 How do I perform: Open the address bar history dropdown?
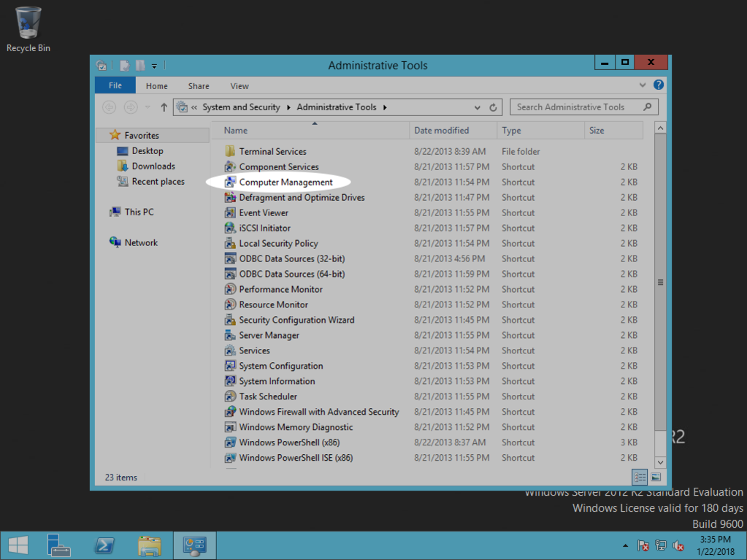pos(478,107)
